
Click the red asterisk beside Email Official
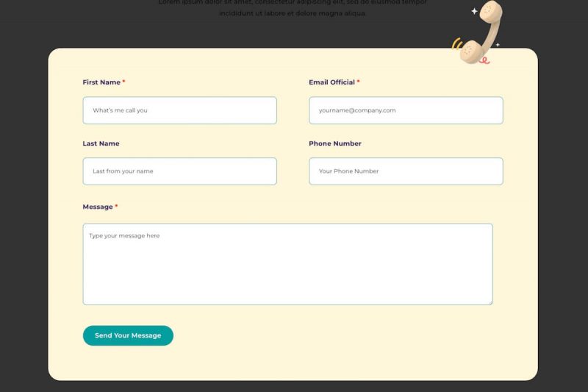(358, 82)
